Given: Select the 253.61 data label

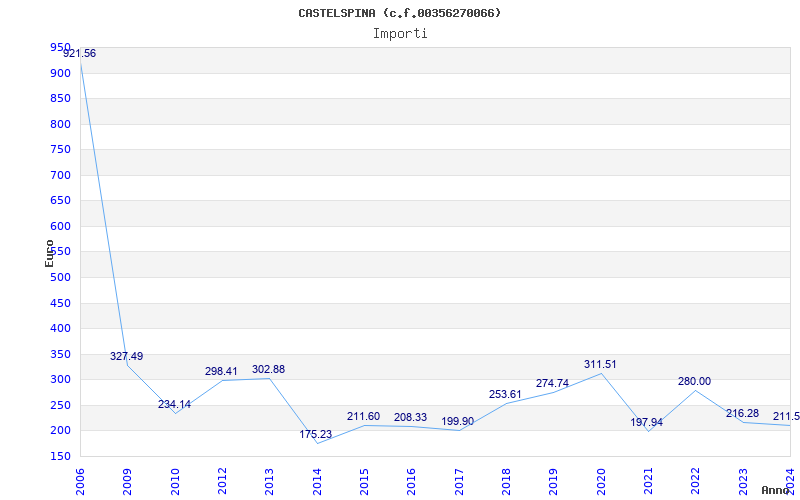Looking at the screenshot, I should tap(505, 394).
